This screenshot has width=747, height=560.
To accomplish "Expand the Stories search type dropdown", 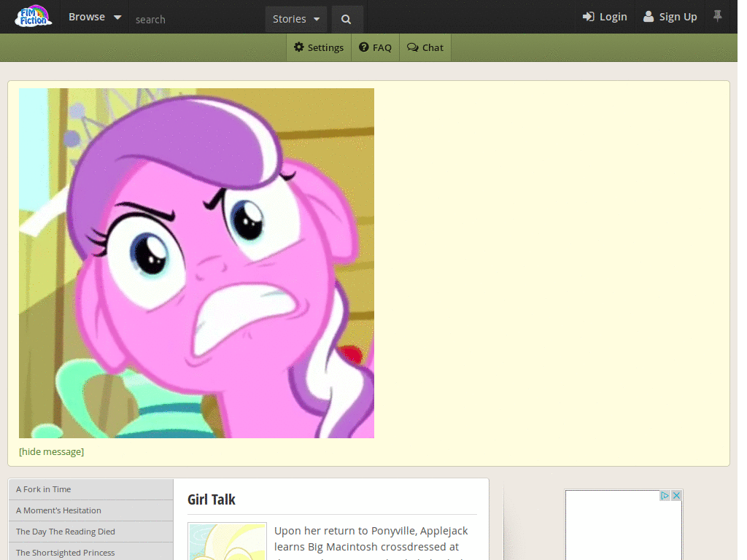I will pos(296,19).
